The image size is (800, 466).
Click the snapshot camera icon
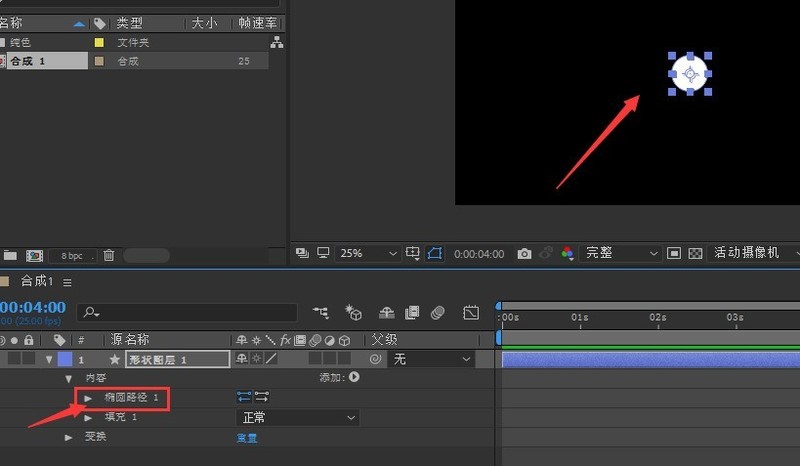(x=524, y=254)
